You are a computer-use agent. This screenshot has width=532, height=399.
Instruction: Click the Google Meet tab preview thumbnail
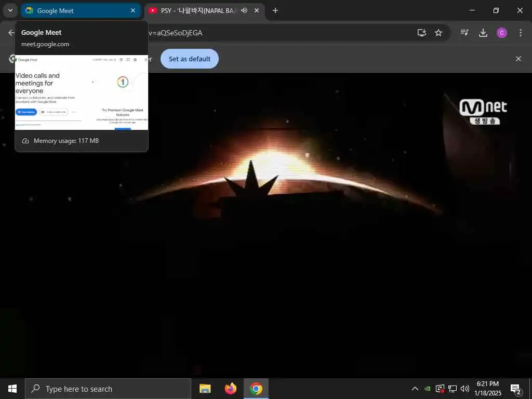[x=82, y=92]
